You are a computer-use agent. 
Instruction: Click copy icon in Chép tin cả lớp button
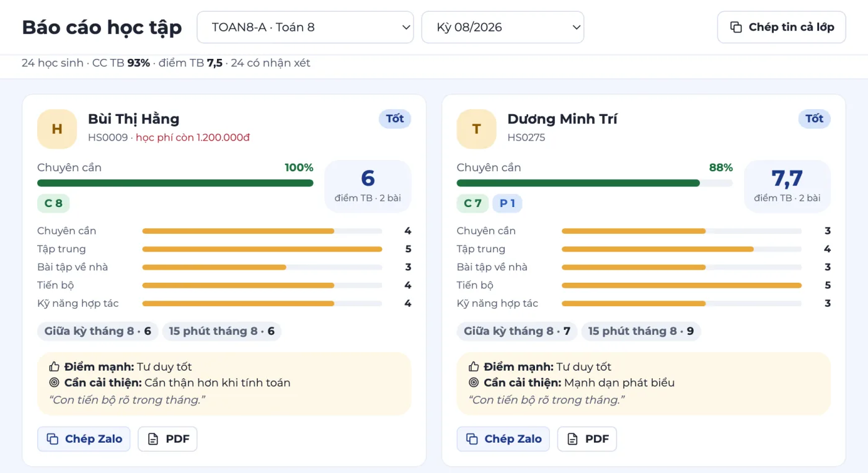736,27
